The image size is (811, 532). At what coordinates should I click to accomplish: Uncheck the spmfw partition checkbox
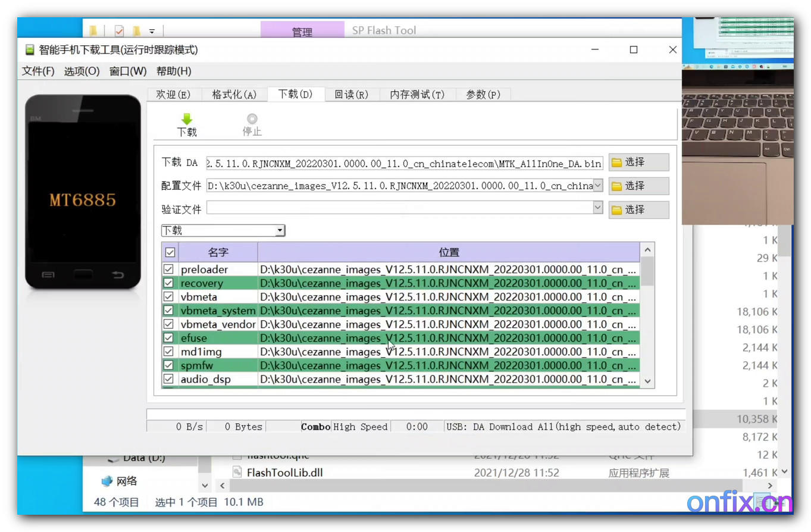point(169,365)
